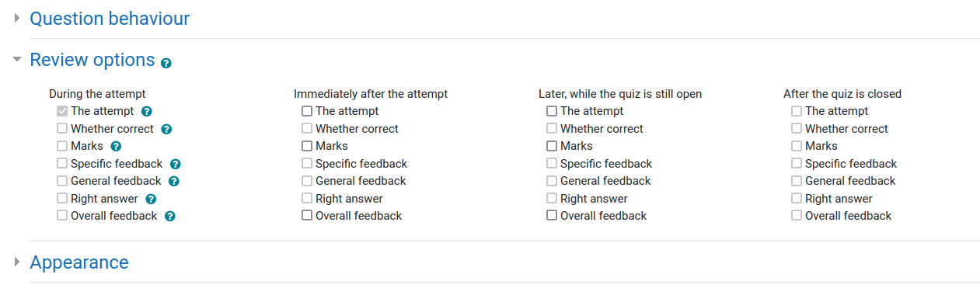
Task: Click help icon next to The attempt
Action: tap(147, 112)
